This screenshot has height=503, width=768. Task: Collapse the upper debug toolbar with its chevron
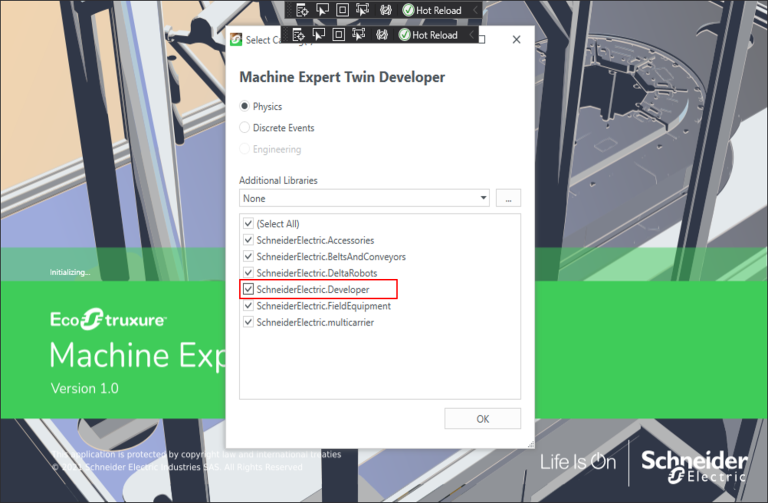pos(475,10)
